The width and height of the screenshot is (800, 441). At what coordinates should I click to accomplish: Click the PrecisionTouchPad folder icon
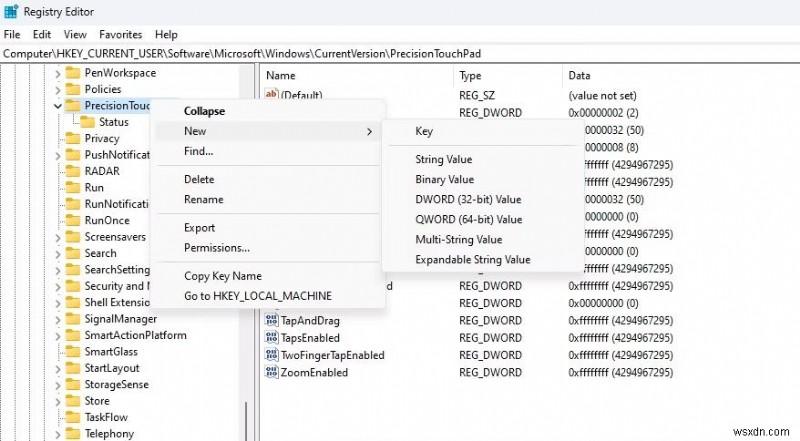pos(73,106)
